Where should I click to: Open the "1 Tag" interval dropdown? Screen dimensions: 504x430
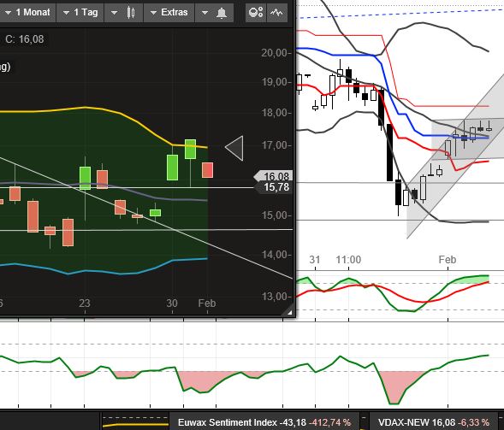coord(80,13)
